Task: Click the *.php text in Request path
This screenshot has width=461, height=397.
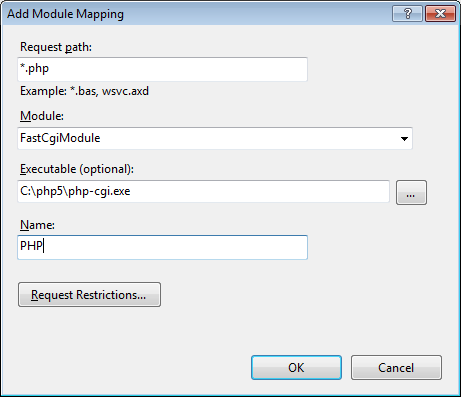Action: 34,69
